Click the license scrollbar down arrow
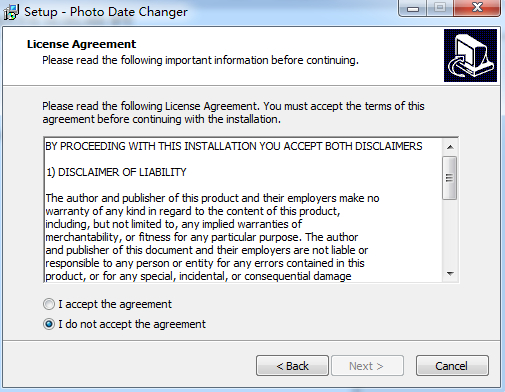505x392 pixels. coord(450,274)
